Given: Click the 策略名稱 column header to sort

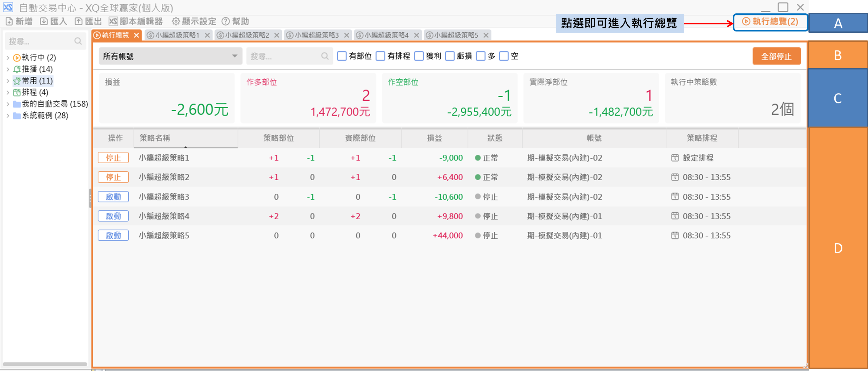Looking at the screenshot, I should (x=155, y=138).
